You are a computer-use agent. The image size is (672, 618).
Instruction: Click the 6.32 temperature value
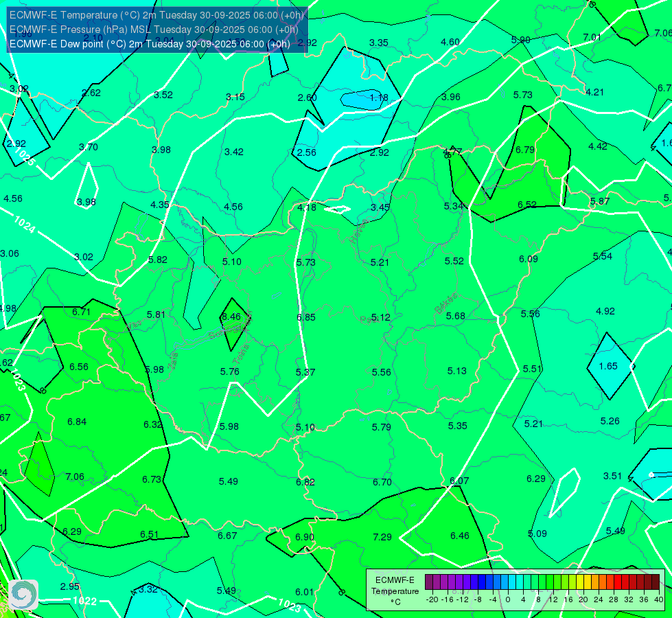point(153,424)
